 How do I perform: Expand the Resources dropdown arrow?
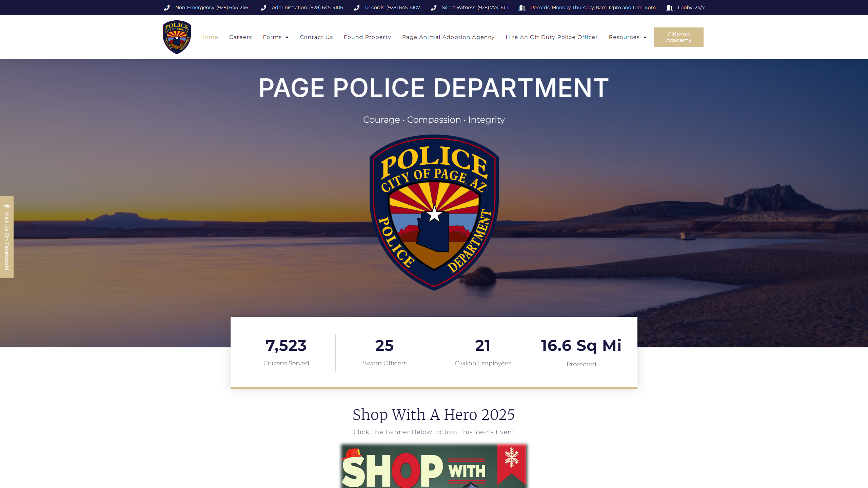pos(645,37)
